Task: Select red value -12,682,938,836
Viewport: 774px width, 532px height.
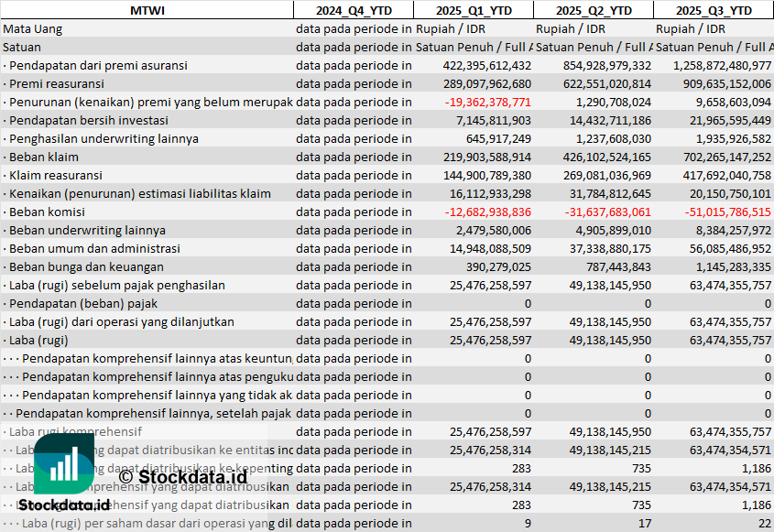Action: [x=487, y=212]
